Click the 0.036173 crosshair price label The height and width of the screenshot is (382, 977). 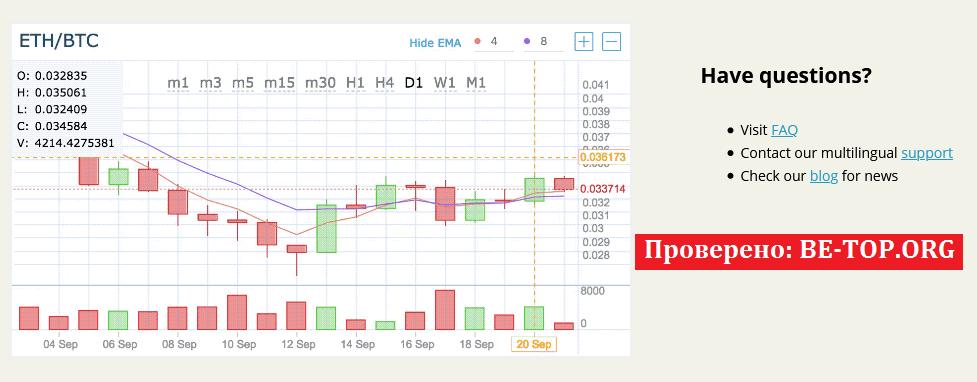coord(603,158)
